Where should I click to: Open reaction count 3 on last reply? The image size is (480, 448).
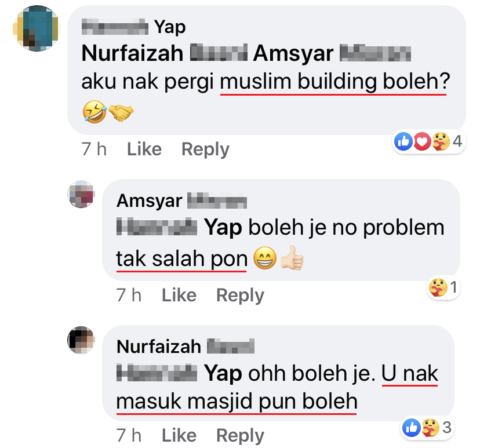click(447, 428)
